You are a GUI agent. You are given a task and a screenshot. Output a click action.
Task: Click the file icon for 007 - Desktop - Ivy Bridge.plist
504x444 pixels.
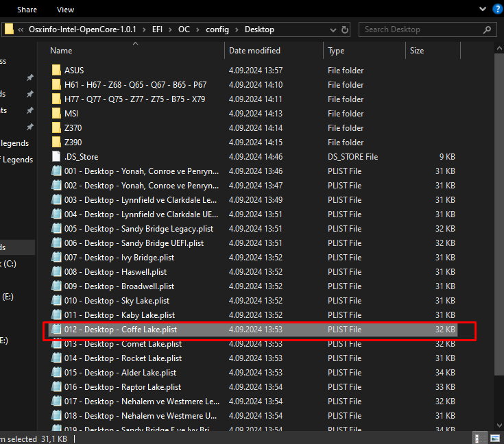point(57,258)
